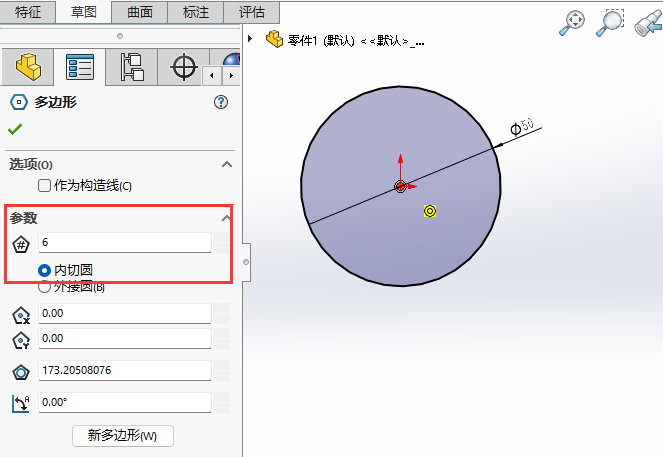Image resolution: width=663 pixels, height=457 pixels.
Task: Click the circle diameter icon
Action: (x=21, y=372)
